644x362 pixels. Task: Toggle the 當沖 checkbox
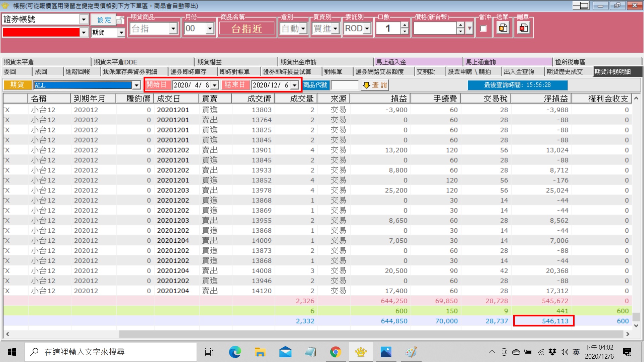click(x=483, y=28)
